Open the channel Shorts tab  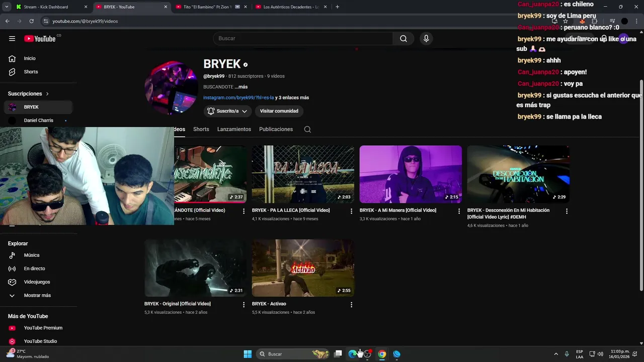click(201, 129)
